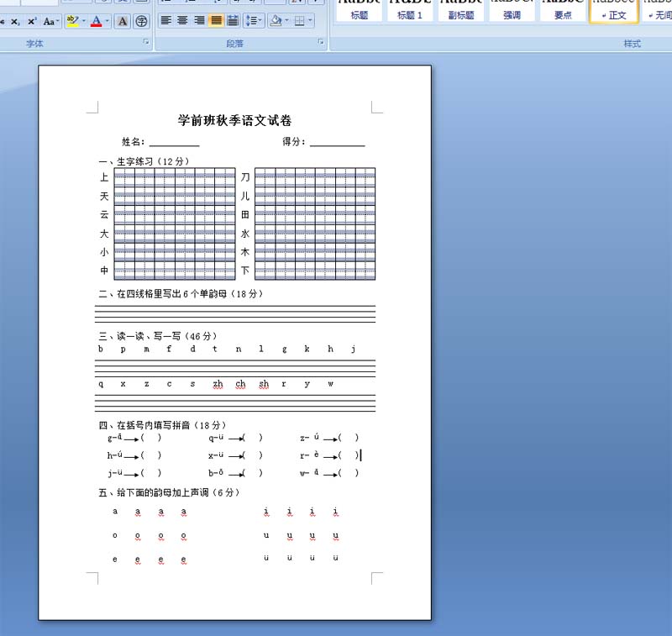Screen dimensions: 672x636
Task: Align text right
Action: point(199,20)
